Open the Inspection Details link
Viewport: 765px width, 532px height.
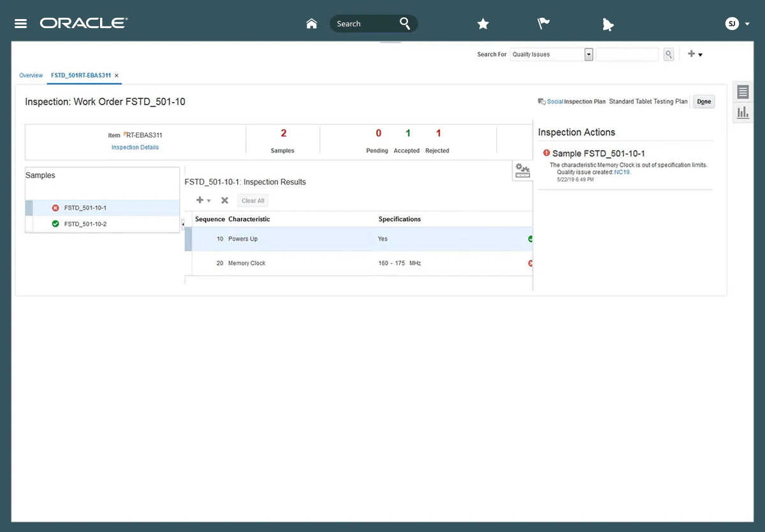135,147
